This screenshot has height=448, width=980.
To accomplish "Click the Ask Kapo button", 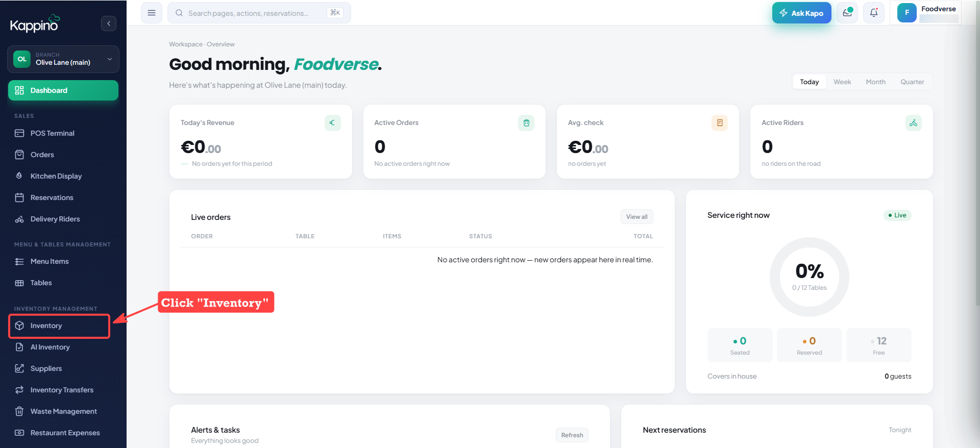I will pyautogui.click(x=801, y=13).
